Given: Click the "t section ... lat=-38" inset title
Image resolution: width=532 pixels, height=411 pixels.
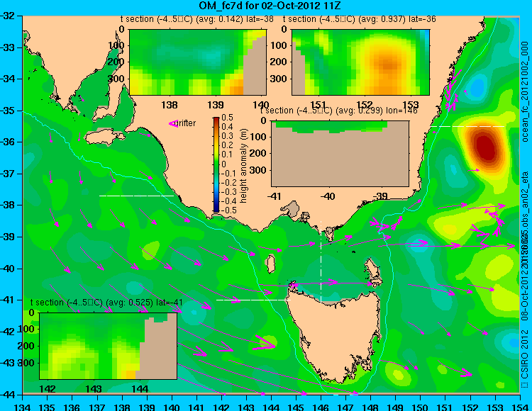Looking at the screenshot, I should 197,19.
